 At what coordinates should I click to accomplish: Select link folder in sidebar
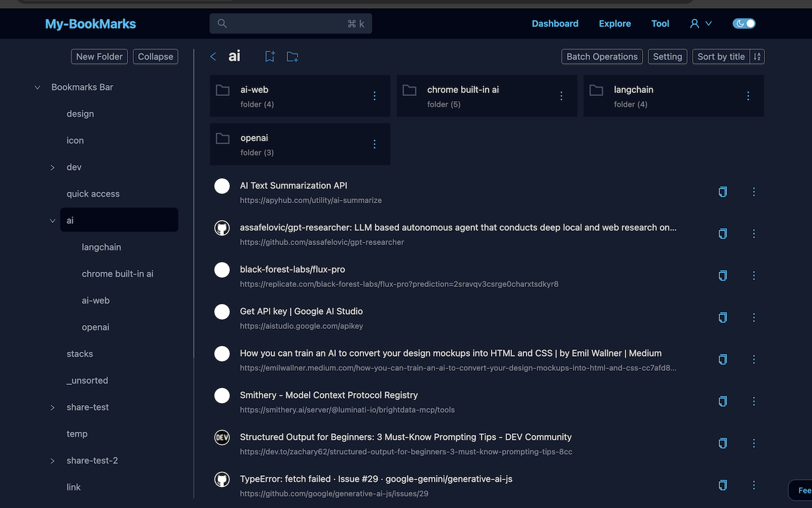[74, 487]
